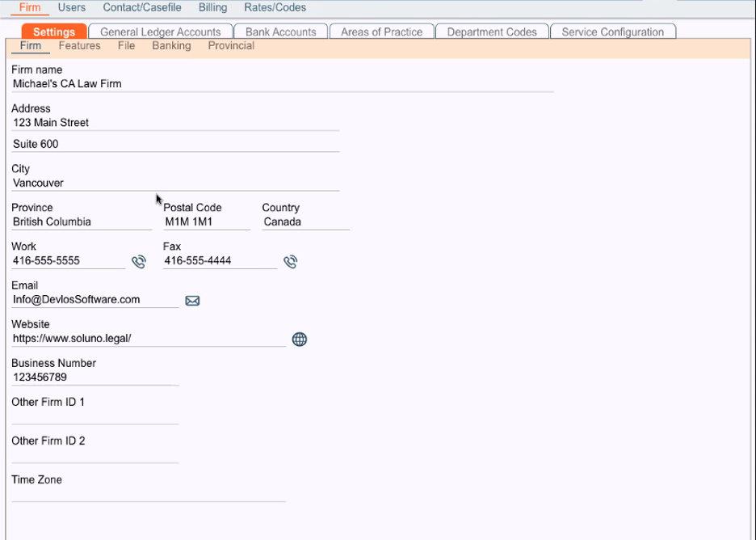Click the Firm name input field
The width and height of the screenshot is (756, 540).
point(283,84)
